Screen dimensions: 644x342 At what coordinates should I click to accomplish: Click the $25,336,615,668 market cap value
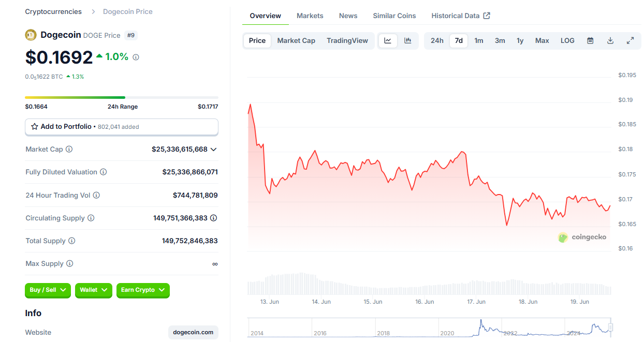coord(180,149)
